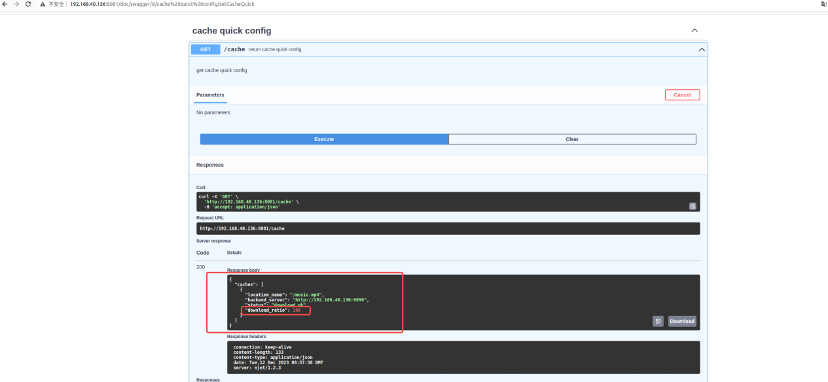Select the Parameters tab

click(210, 95)
